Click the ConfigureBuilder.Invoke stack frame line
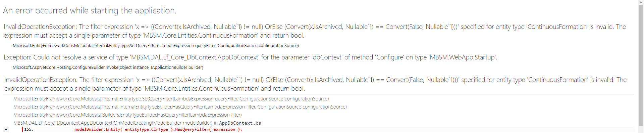The height and width of the screenshot is (133, 644). tap(108, 68)
